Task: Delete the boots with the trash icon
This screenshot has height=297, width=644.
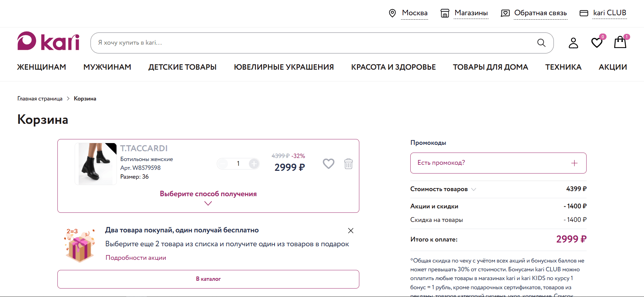Action: [348, 164]
